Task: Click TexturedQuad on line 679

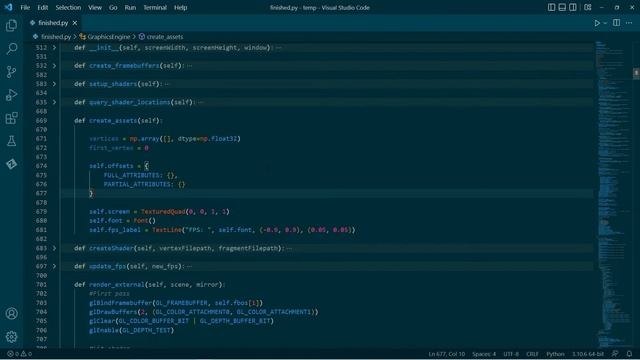Action: 163,212
